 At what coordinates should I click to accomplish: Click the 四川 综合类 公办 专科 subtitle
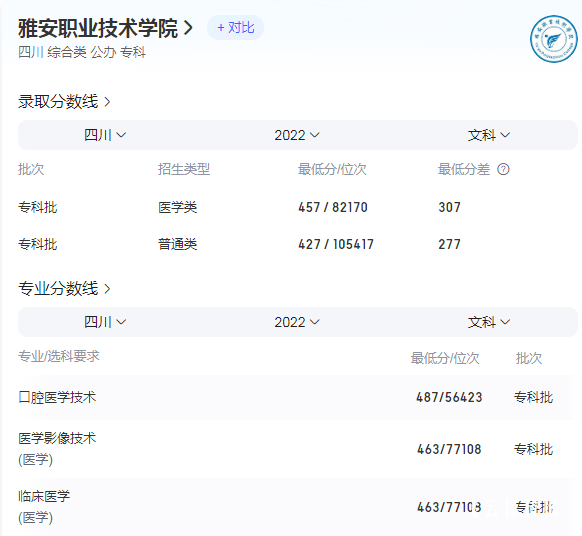coord(82,52)
